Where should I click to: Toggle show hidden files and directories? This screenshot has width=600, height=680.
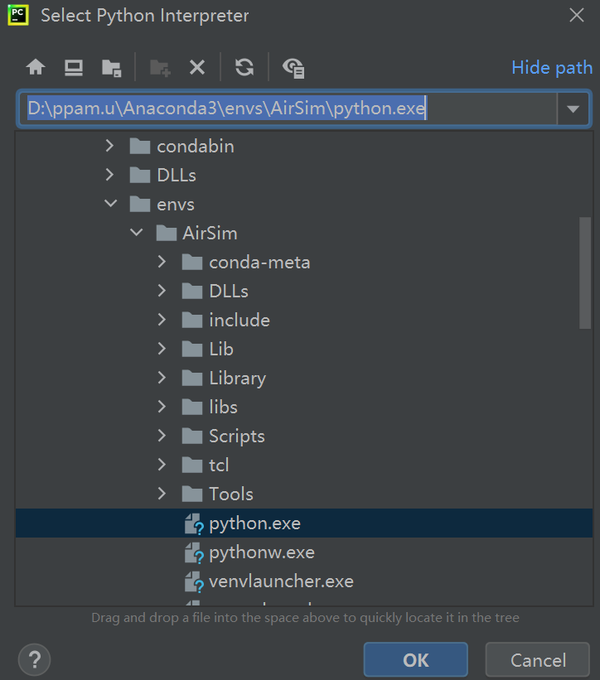pyautogui.click(x=293, y=67)
